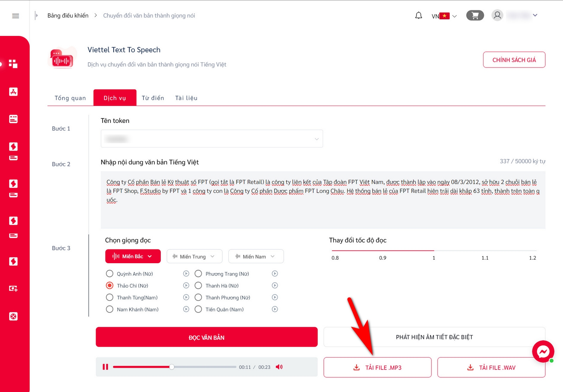
Task: Preview the Thanh Phương voice sample
Action: [x=275, y=297]
